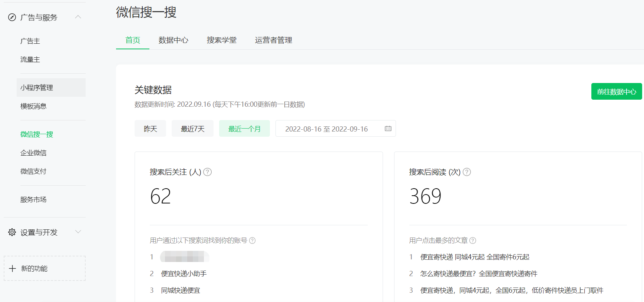Switch to the 搜索学堂 tab
This screenshot has height=302, width=644.
(x=222, y=40)
